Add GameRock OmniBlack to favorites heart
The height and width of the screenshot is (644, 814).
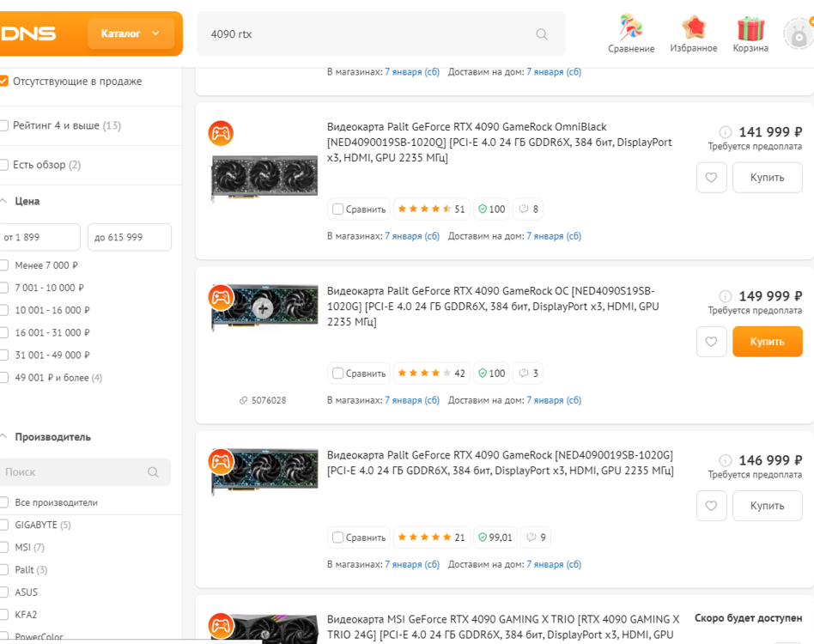711,178
